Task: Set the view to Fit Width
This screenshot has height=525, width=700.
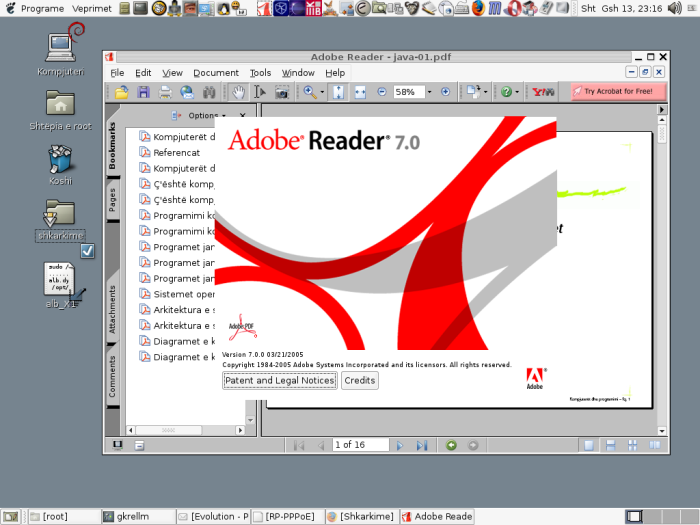Action: [x=360, y=92]
